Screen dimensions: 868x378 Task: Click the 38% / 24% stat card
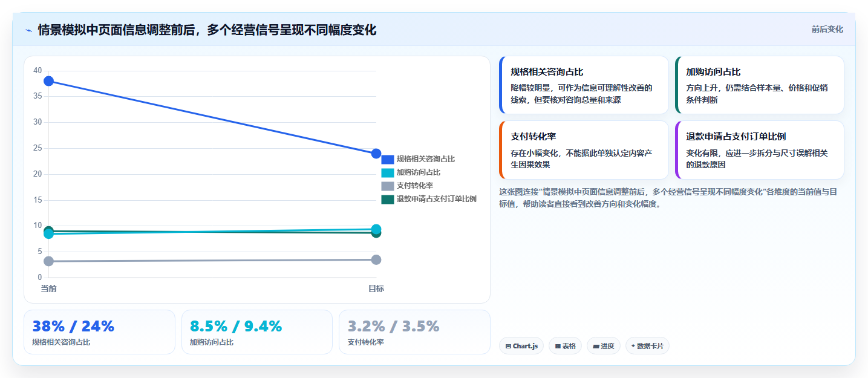99,332
